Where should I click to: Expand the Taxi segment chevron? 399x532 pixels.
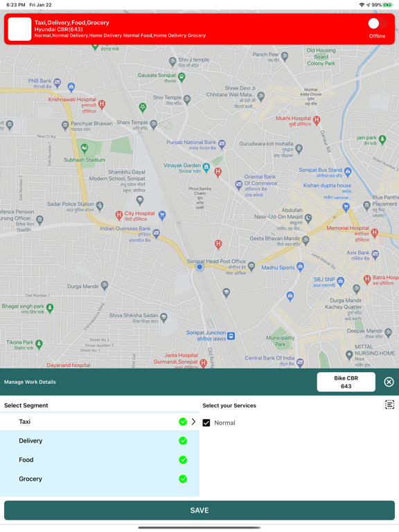tap(193, 421)
